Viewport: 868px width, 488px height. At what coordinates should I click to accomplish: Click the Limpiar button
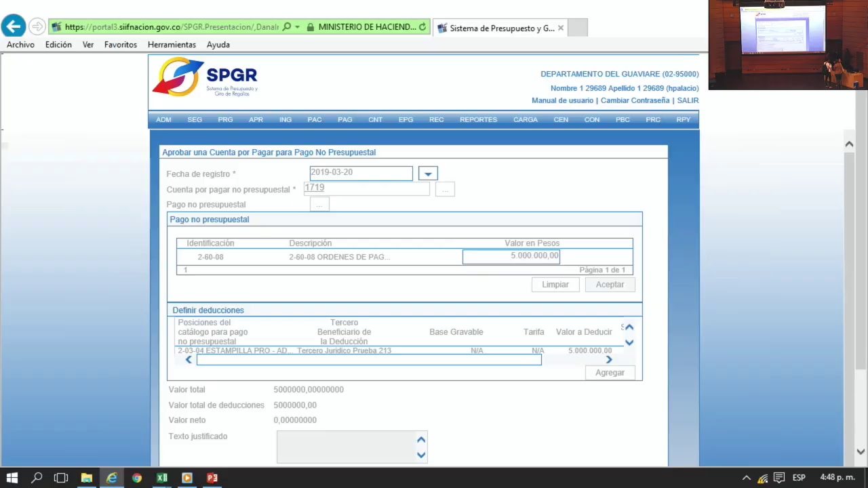555,285
